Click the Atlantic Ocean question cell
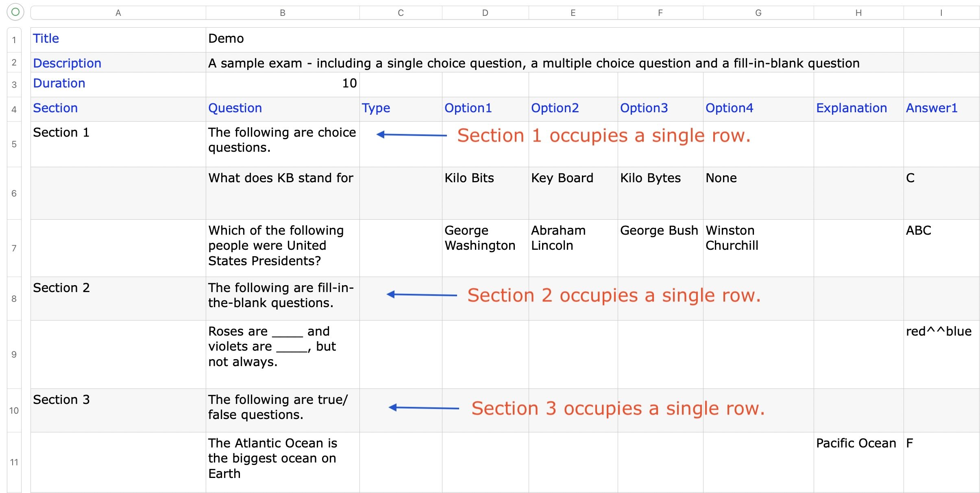 (282, 462)
